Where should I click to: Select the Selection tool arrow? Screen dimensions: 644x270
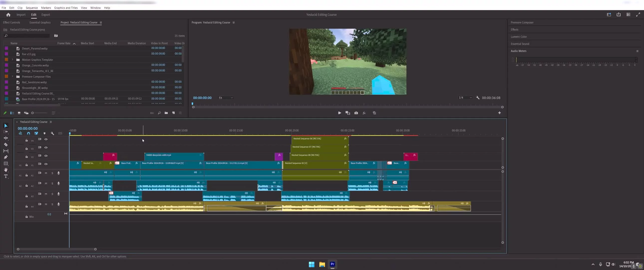(6, 125)
